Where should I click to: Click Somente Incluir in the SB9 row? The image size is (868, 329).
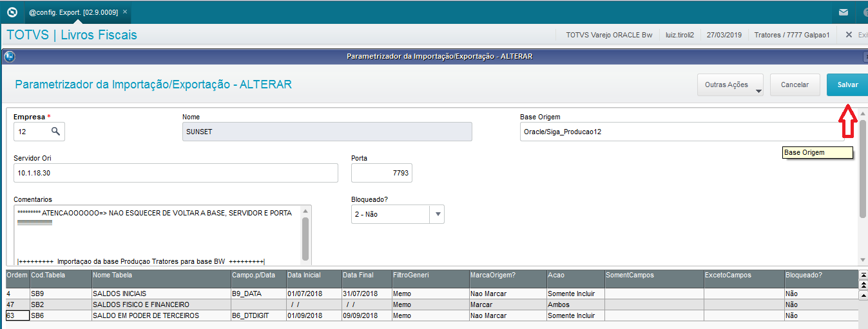pyautogui.click(x=575, y=294)
